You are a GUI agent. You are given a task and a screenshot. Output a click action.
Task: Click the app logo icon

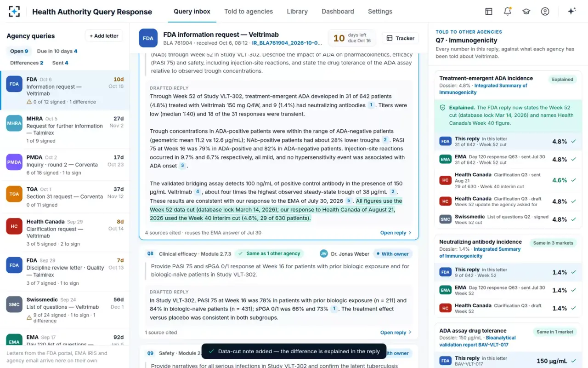click(x=14, y=11)
